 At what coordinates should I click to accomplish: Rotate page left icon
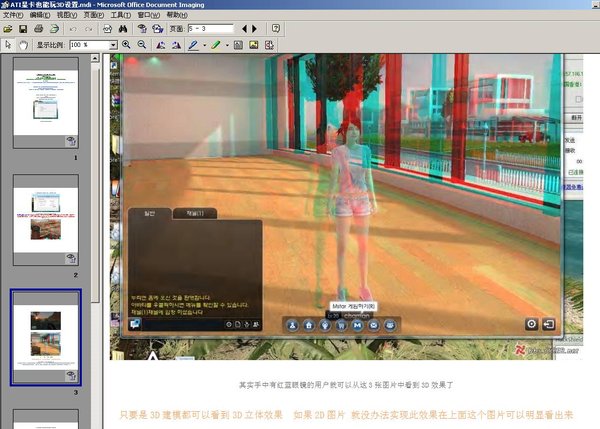(161, 45)
